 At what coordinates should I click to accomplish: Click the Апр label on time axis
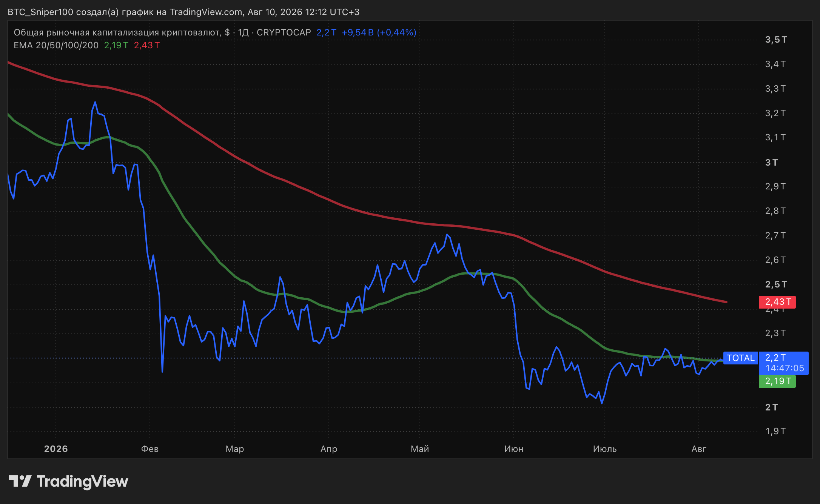329,449
